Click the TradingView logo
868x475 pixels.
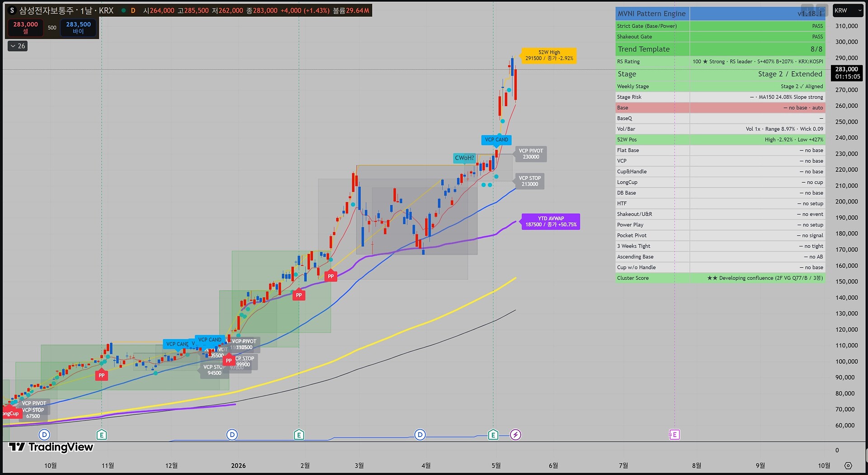coord(51,447)
